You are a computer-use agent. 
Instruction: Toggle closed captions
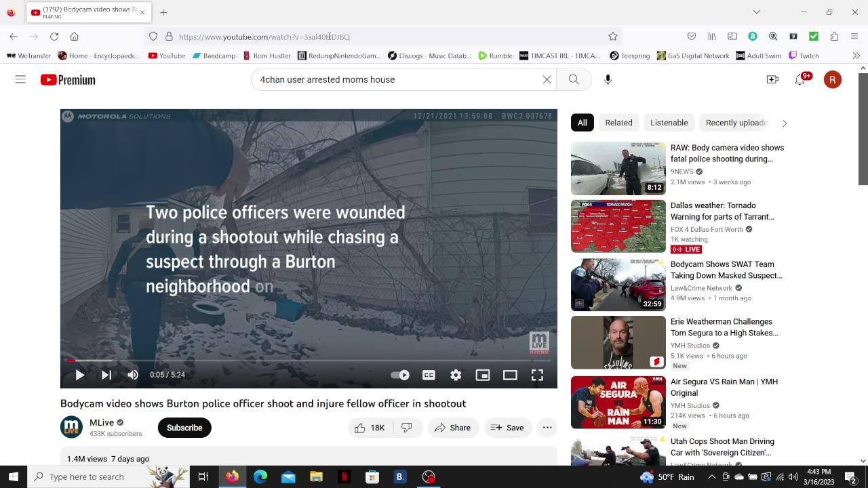(x=429, y=375)
